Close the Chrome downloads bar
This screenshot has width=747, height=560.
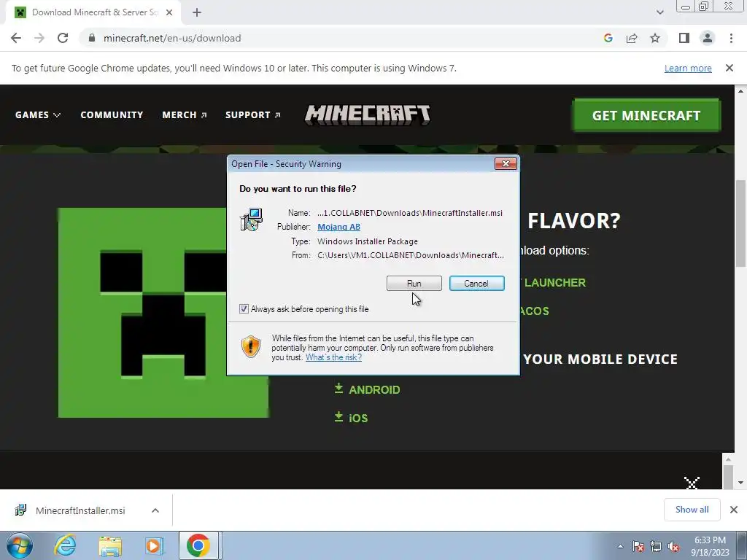click(x=734, y=510)
